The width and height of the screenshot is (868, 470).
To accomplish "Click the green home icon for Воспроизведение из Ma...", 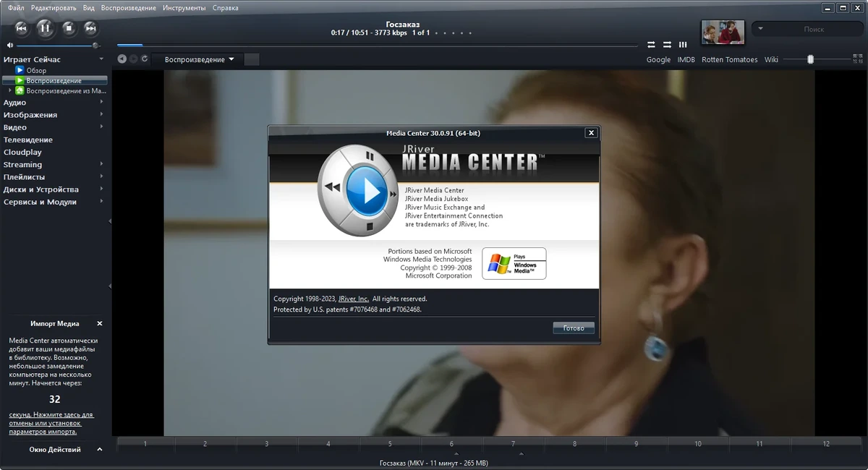I will [x=20, y=90].
